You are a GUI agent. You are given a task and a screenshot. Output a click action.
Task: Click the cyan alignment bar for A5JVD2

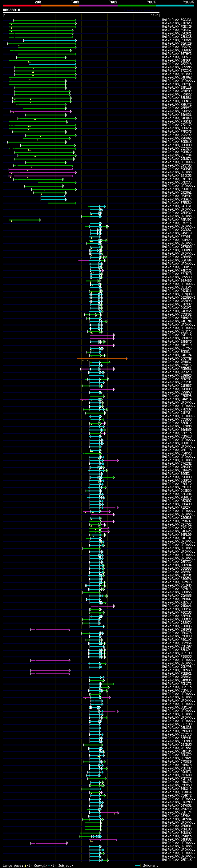(53, 196)
